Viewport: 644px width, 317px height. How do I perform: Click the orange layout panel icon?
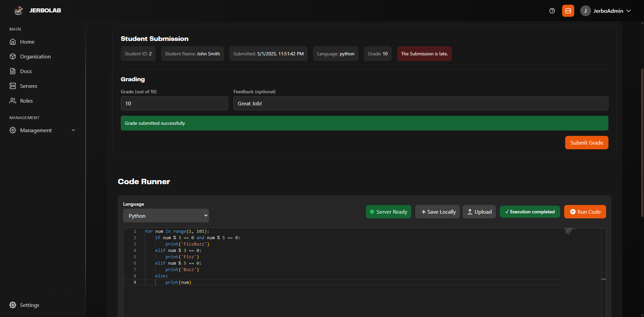click(568, 11)
